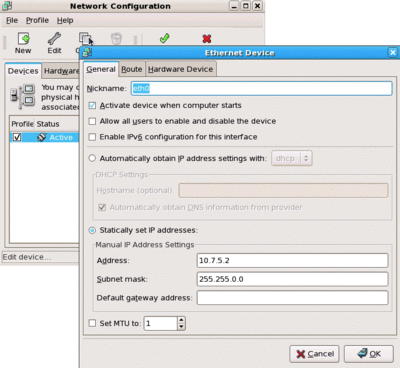The width and height of the screenshot is (400, 368).
Task: Open the dhcp protocol dropdown
Action: 292,158
